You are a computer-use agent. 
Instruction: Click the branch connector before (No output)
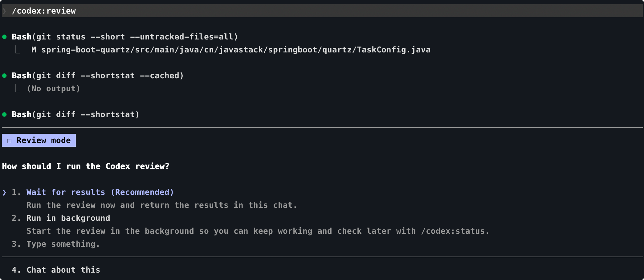[x=18, y=89]
